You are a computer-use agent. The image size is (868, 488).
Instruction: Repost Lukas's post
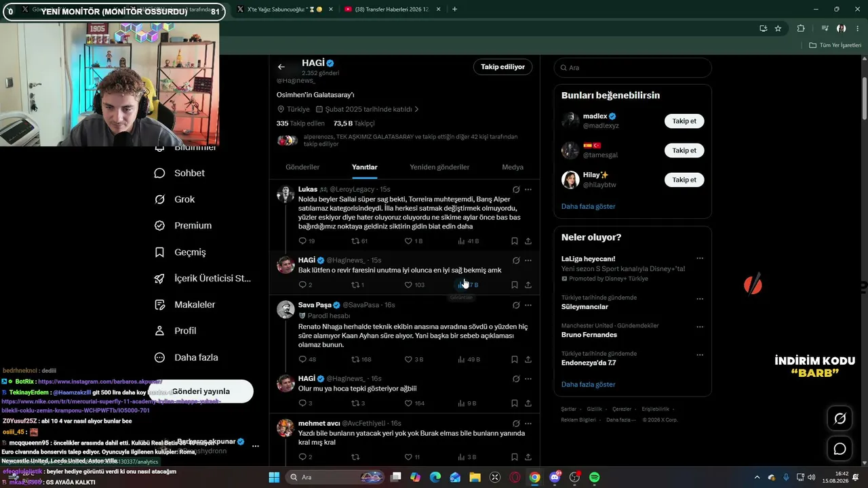(355, 241)
